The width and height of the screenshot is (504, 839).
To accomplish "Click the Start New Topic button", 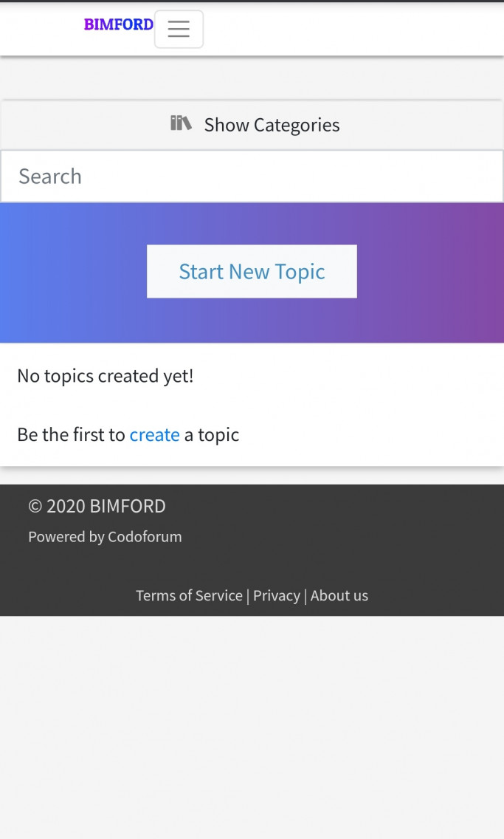I will pyautogui.click(x=252, y=271).
